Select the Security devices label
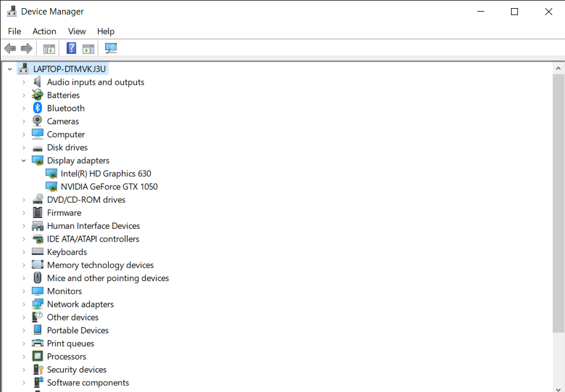The height and width of the screenshot is (392, 565). (x=77, y=370)
